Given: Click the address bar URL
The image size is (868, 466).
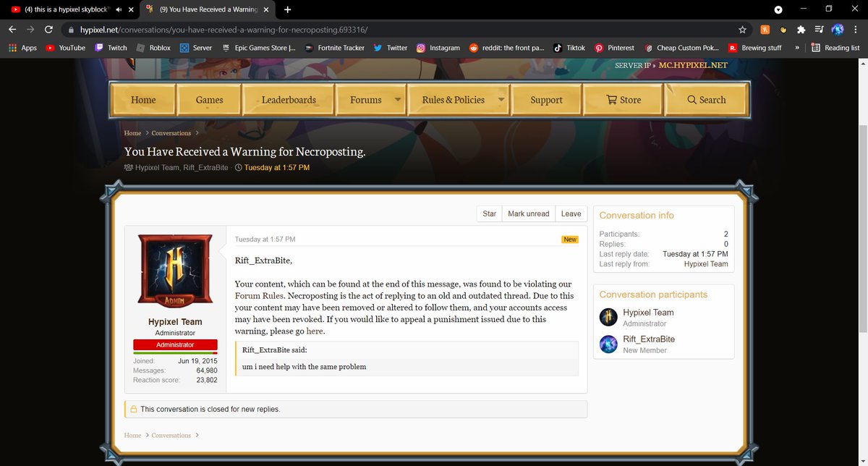Looking at the screenshot, I should coord(224,30).
